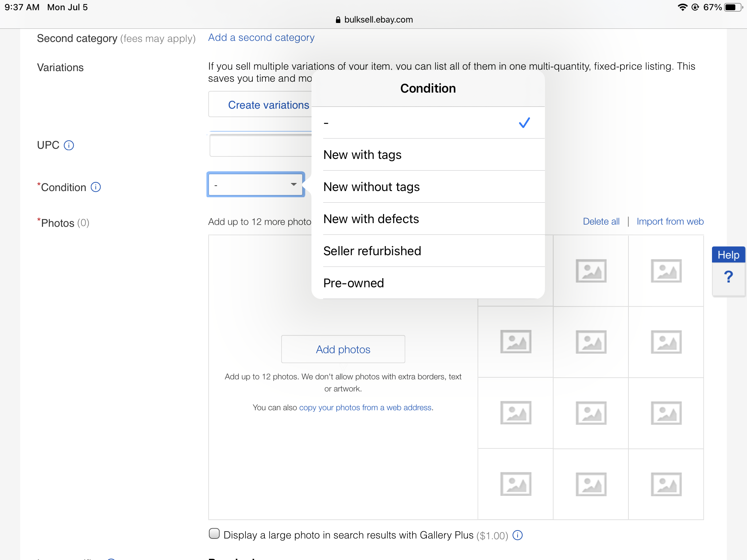747x560 pixels.
Task: Select Pre-owned from condition list
Action: [353, 283]
